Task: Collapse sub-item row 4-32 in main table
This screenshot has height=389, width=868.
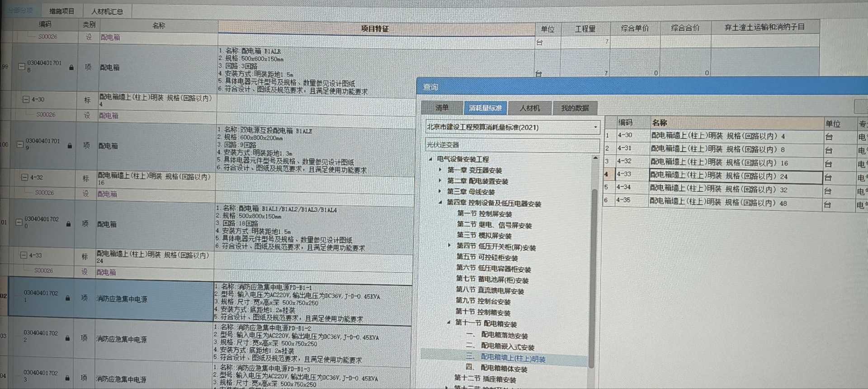Action: pyautogui.click(x=25, y=177)
